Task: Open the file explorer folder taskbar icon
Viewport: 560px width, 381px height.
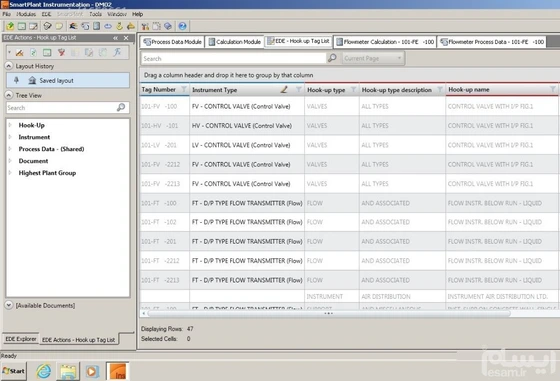Action: [x=68, y=371]
